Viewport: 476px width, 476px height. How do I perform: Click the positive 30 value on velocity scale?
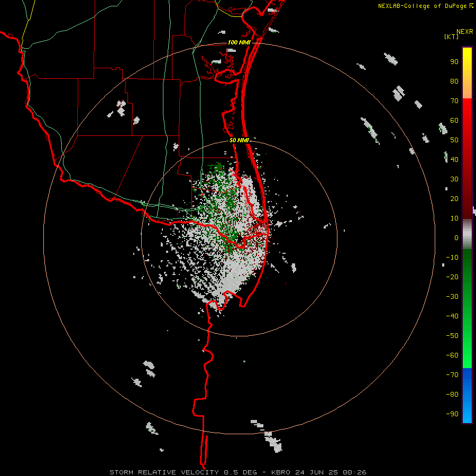click(x=454, y=179)
